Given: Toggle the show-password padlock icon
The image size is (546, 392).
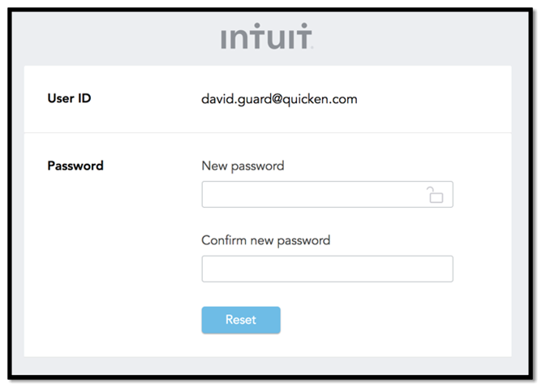Looking at the screenshot, I should pyautogui.click(x=435, y=195).
